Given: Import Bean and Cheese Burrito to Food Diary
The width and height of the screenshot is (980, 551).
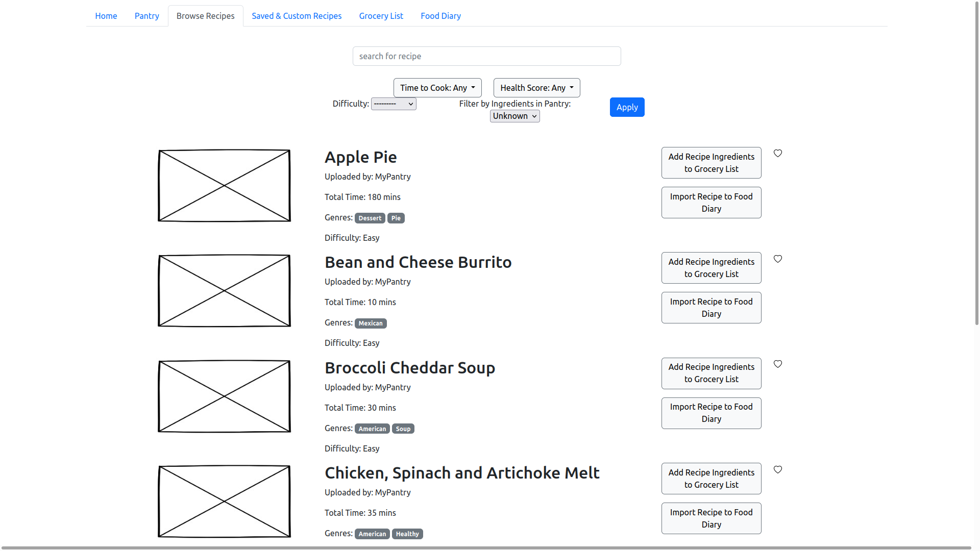Looking at the screenshot, I should (x=711, y=308).
